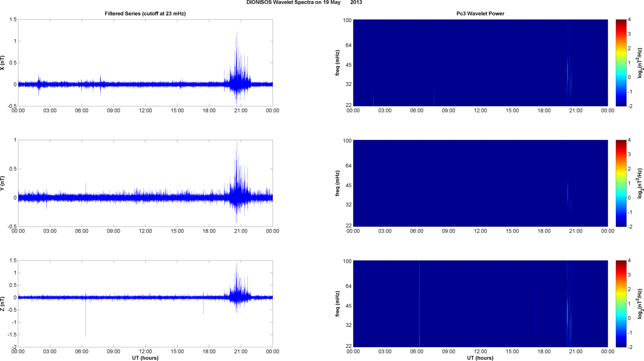
Task: Click the X component filtered time series plot
Action: point(145,63)
